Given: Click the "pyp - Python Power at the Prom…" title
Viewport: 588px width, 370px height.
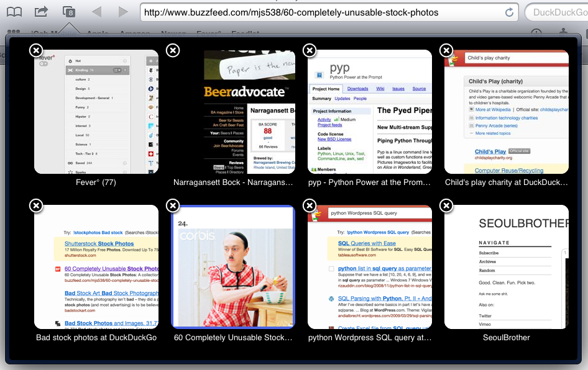Looking at the screenshot, I should [x=370, y=183].
